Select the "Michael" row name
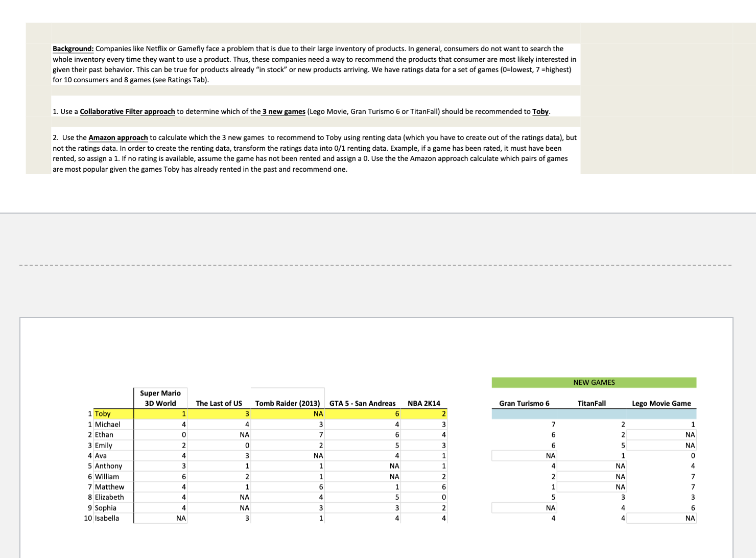Screen dimensions: 756x558 (108, 425)
